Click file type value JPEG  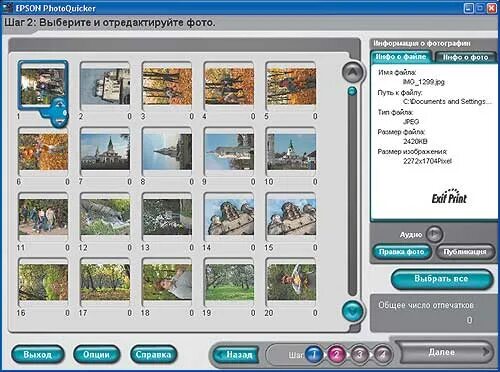click(411, 122)
